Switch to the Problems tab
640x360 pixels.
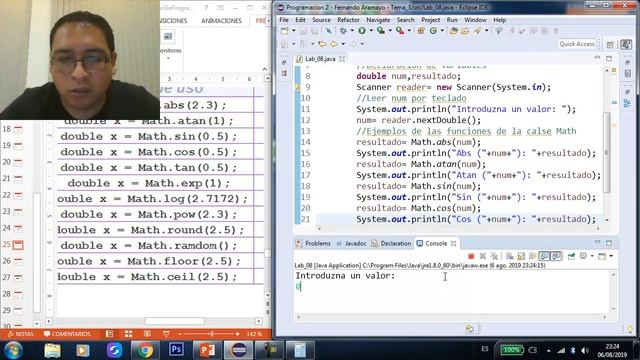coord(313,243)
